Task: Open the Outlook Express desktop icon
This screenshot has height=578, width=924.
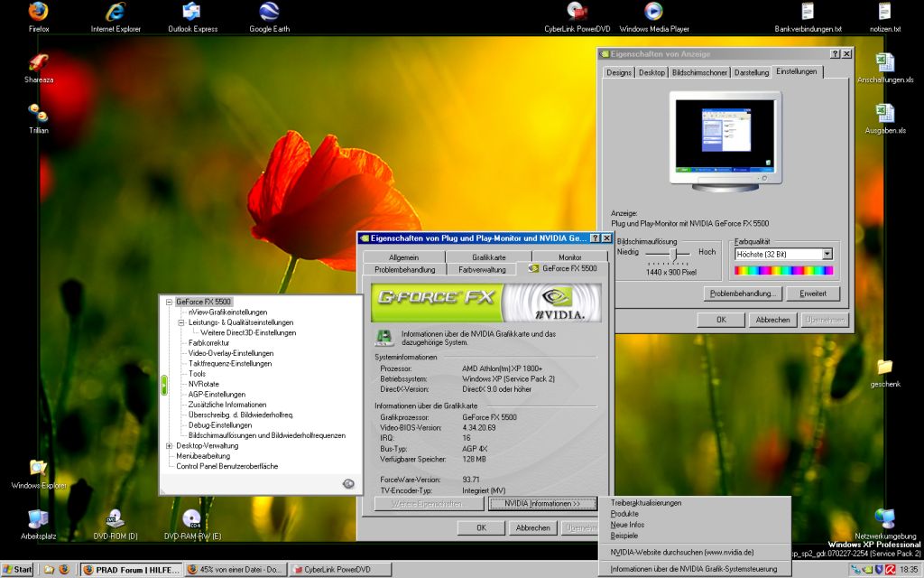Action: pos(191,13)
